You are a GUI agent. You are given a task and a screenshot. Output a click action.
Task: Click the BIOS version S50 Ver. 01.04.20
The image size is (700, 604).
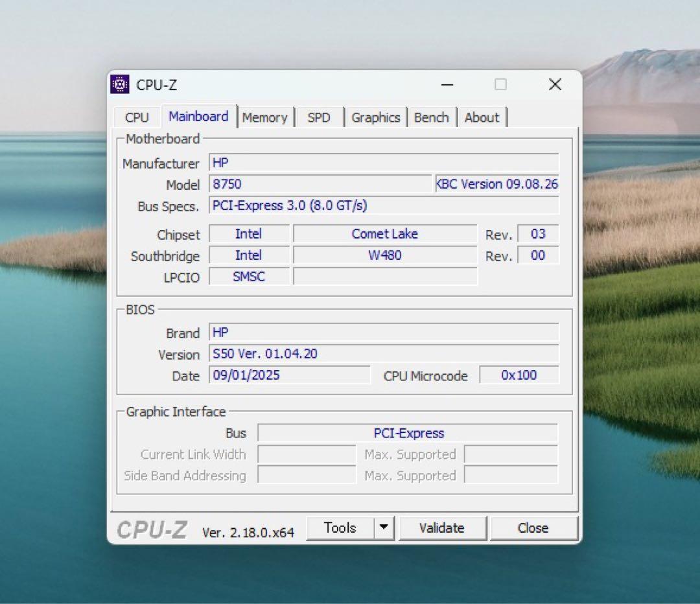click(x=384, y=354)
